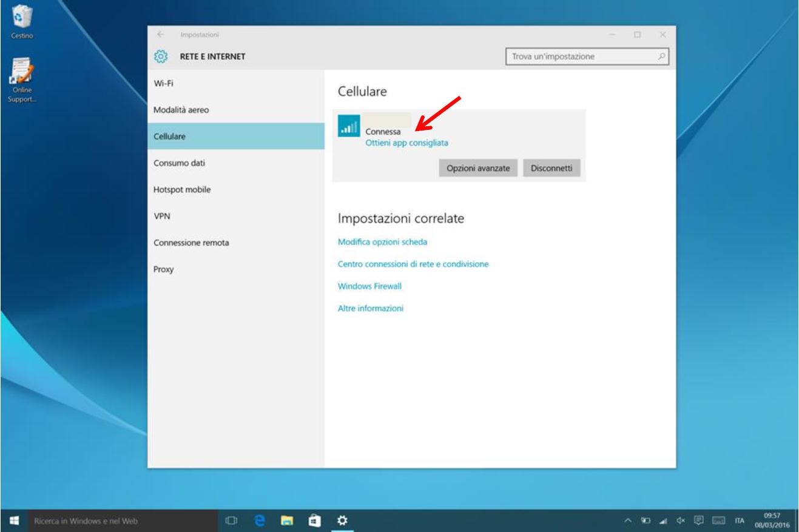Select Cellulare in the sidebar

[x=236, y=136]
